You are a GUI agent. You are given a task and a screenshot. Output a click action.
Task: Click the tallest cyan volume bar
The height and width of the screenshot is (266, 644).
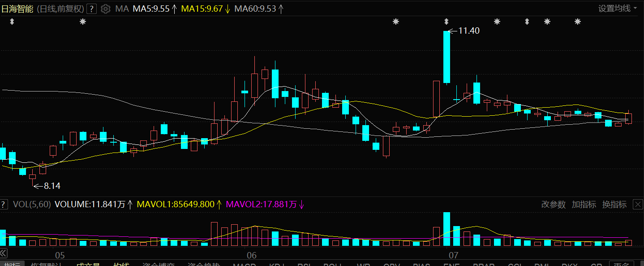[x=447, y=229]
